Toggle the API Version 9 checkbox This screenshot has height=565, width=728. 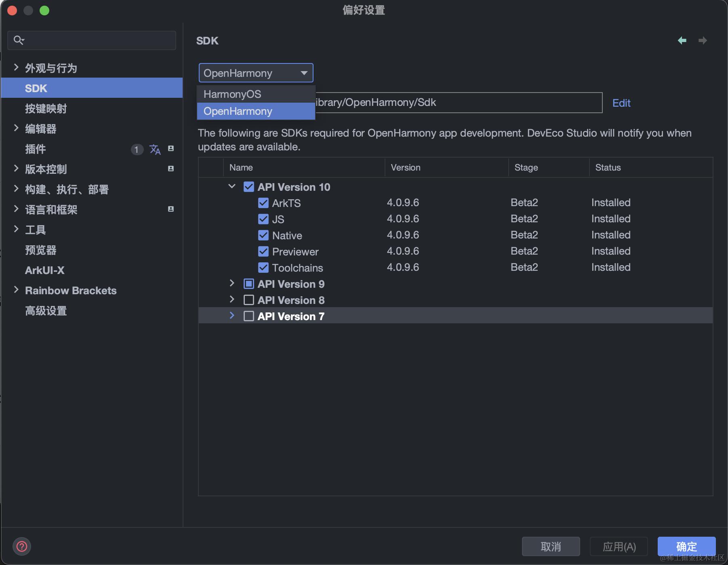249,284
